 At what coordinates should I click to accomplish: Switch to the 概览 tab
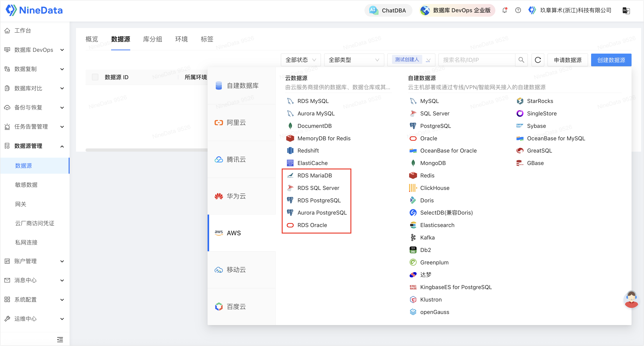click(x=92, y=39)
